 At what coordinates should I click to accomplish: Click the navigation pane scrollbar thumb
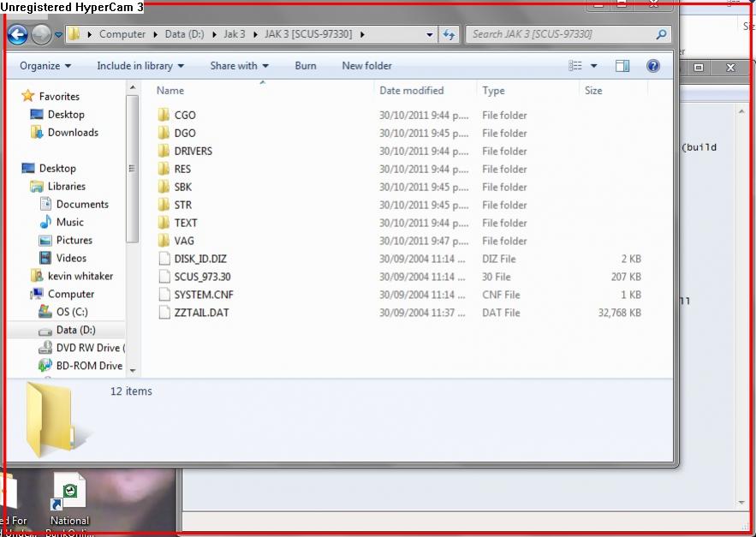132,169
